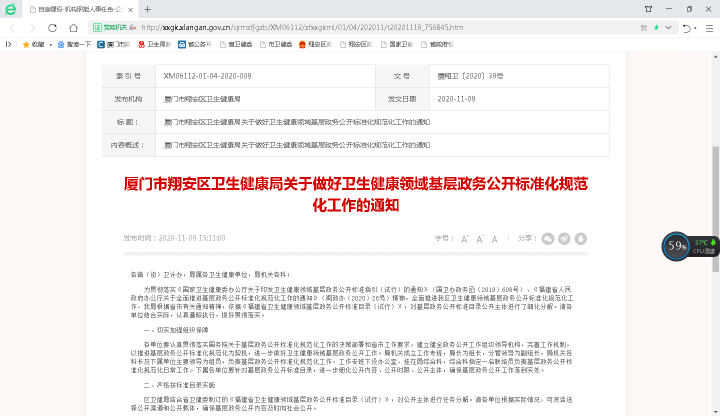Select the active page tab title
The image size is (720, 417).
pyautogui.click(x=80, y=10)
